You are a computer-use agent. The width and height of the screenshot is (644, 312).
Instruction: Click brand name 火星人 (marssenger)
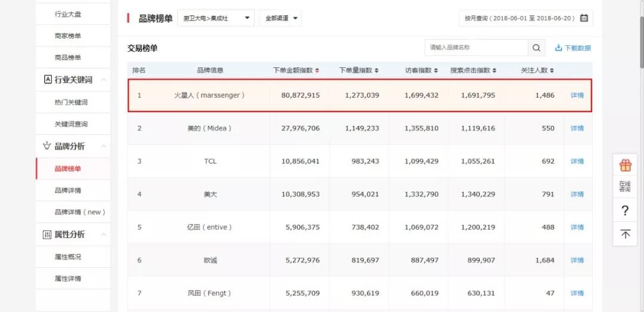click(210, 95)
